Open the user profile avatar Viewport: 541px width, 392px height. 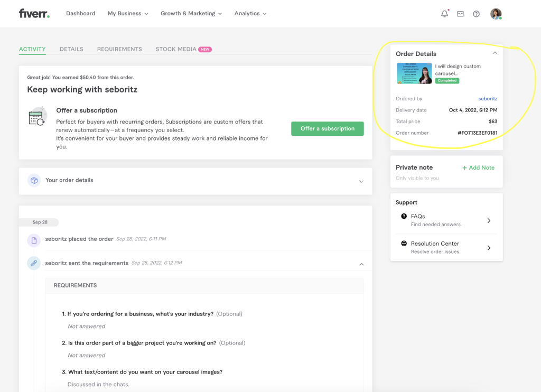[x=496, y=14]
